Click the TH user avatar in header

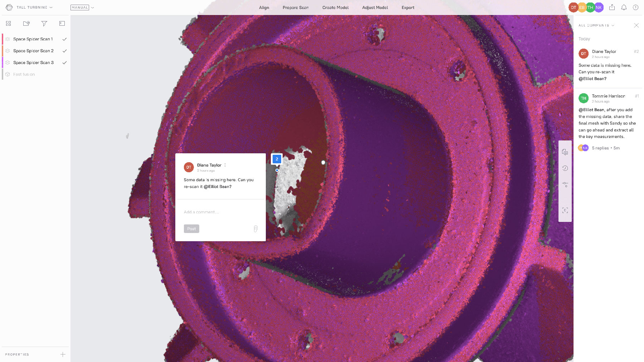click(x=590, y=7)
